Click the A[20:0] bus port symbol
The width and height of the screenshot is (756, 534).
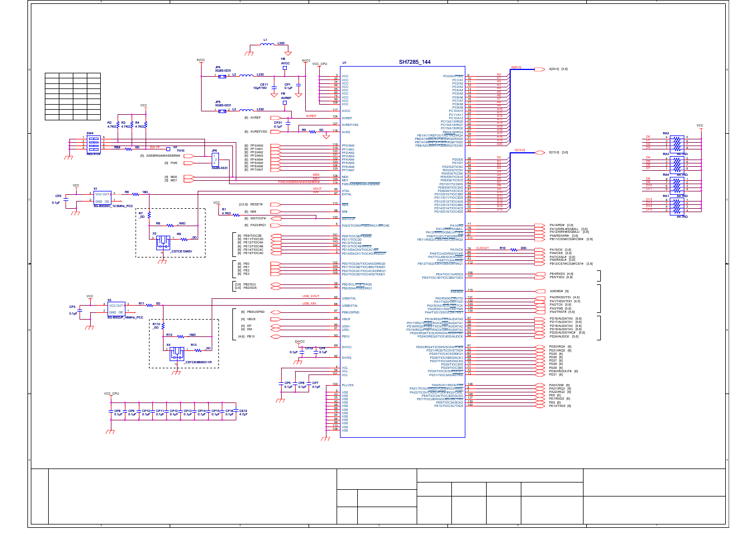pos(539,69)
